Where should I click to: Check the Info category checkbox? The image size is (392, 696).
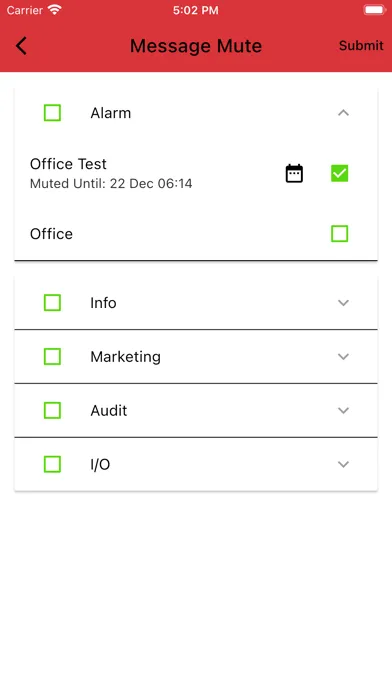point(52,303)
